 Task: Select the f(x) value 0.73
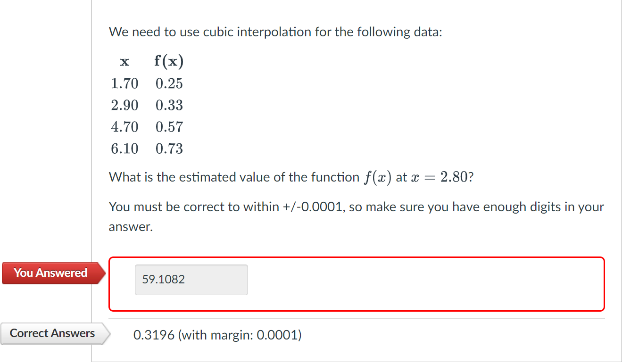click(169, 149)
